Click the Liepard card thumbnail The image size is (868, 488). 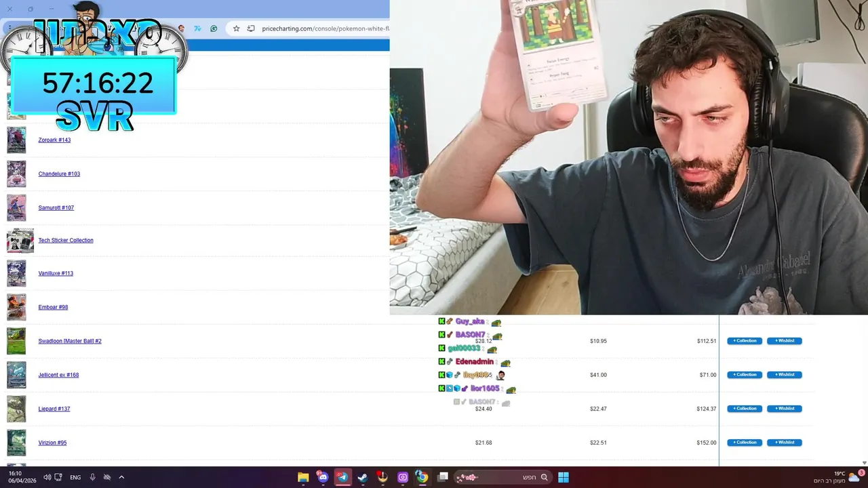click(x=16, y=409)
